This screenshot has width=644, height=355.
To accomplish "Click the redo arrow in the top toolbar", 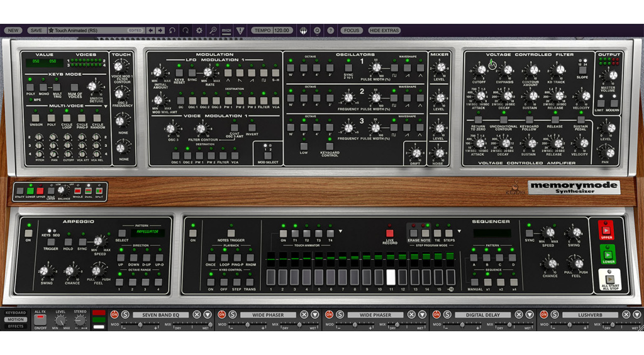I will (x=186, y=30).
